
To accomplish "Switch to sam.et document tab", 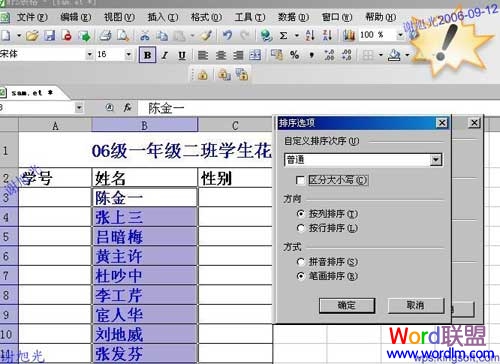I will [x=32, y=93].
